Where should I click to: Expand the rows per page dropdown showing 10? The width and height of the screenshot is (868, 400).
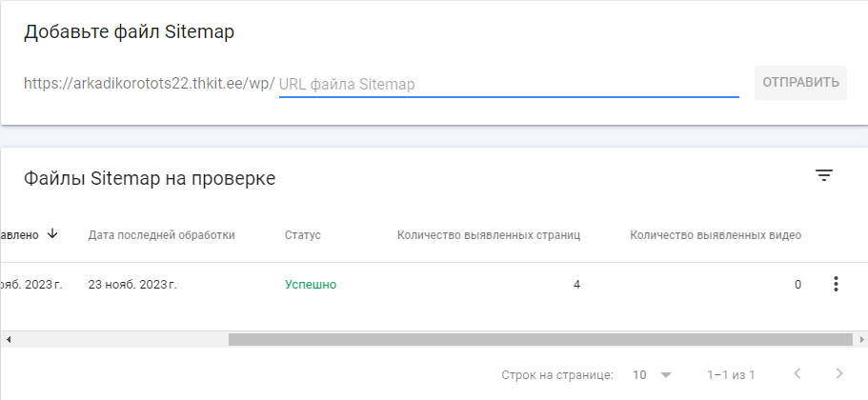(x=652, y=374)
